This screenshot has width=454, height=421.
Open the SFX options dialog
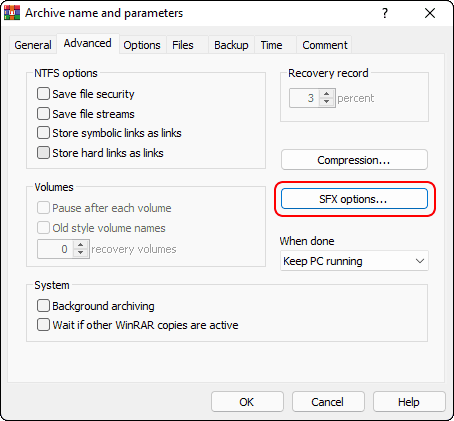tap(354, 199)
